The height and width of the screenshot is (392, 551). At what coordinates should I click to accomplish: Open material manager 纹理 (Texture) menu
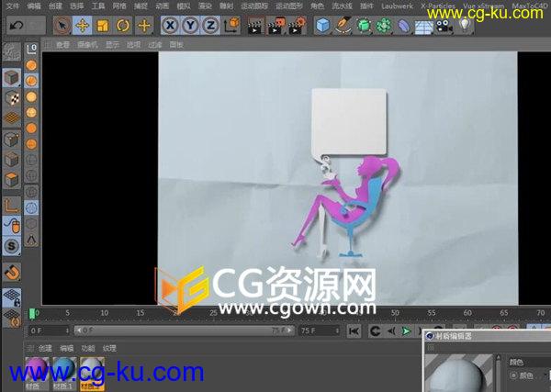109,348
